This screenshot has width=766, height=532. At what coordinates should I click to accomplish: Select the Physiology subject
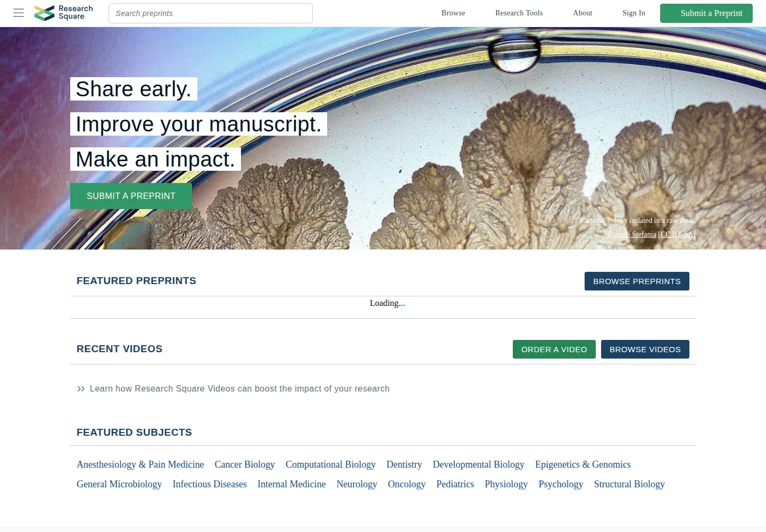click(x=506, y=484)
